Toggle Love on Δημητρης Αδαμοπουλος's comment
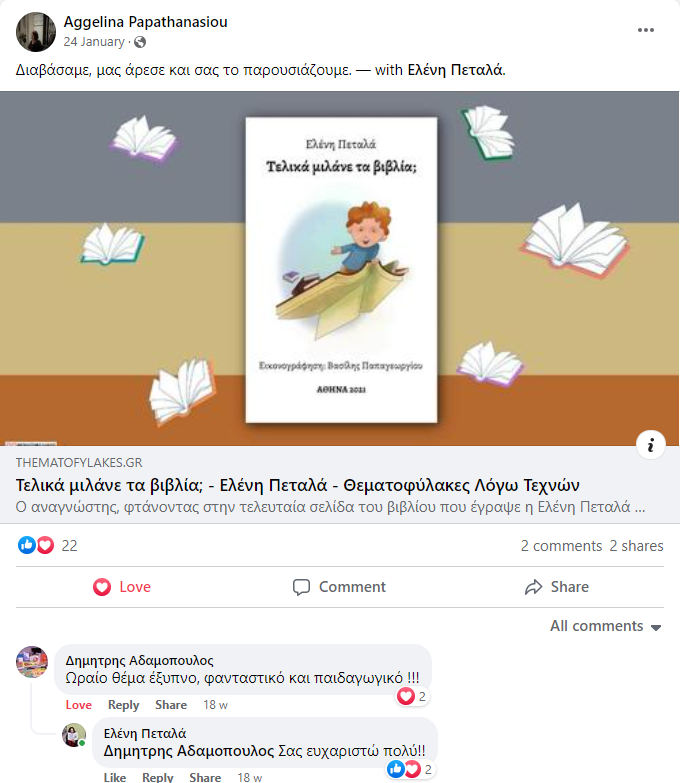The image size is (680, 783). [78, 705]
